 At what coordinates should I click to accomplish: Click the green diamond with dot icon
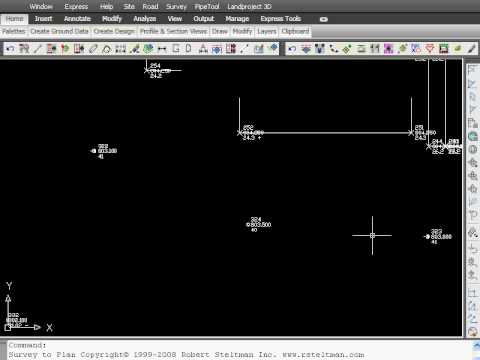click(347, 49)
